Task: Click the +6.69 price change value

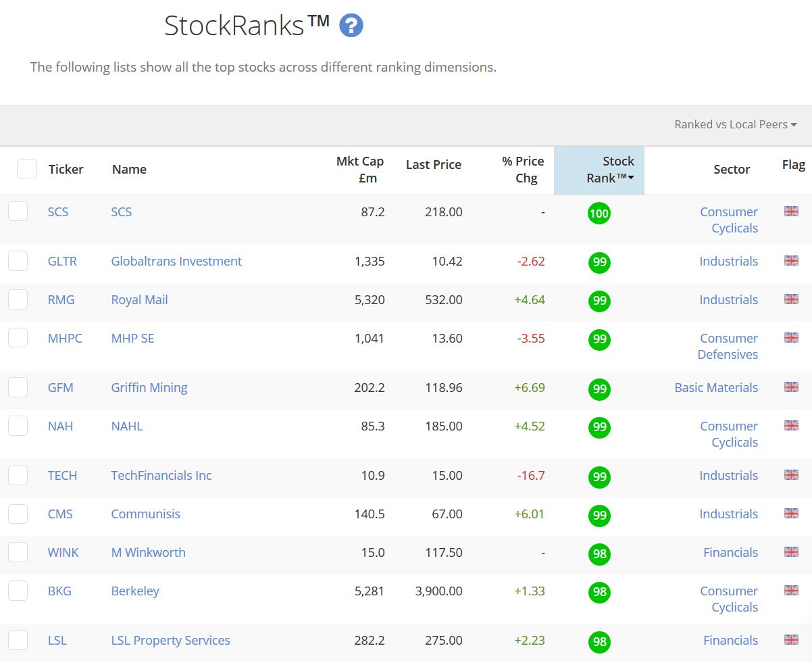Action: tap(530, 387)
